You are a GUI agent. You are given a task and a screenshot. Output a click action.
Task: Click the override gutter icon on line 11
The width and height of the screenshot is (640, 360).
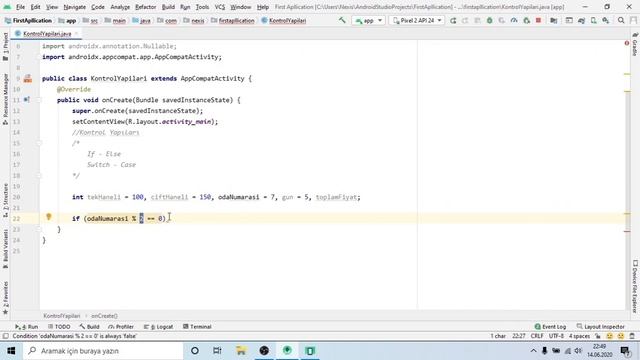pyautogui.click(x=27, y=100)
